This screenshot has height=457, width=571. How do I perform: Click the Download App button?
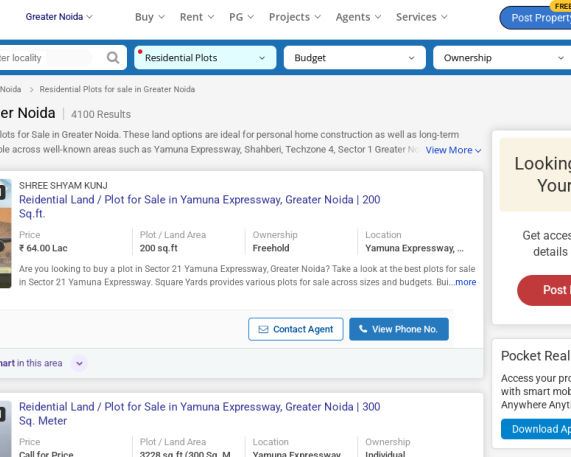coord(536,429)
